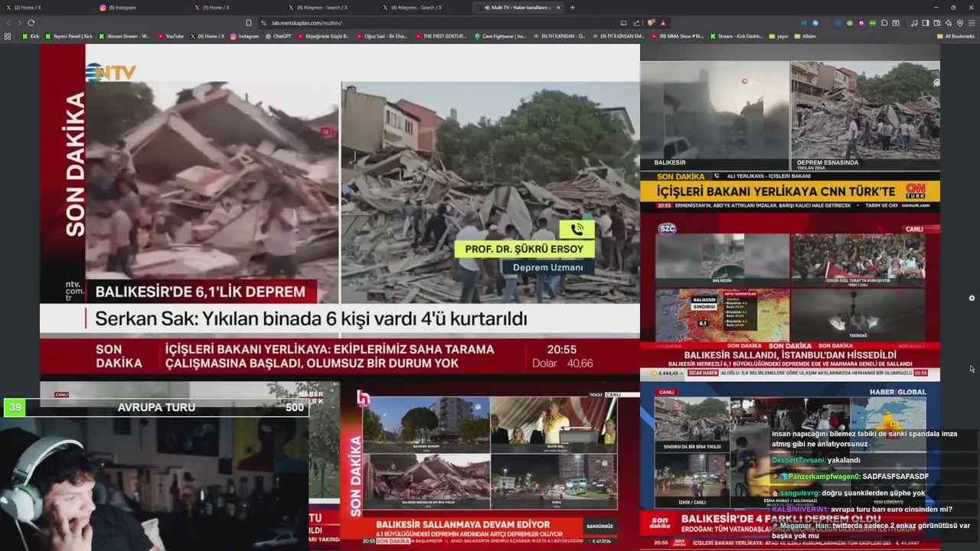
Task: Open Leo AI sparkle icon
Action: coord(949,23)
